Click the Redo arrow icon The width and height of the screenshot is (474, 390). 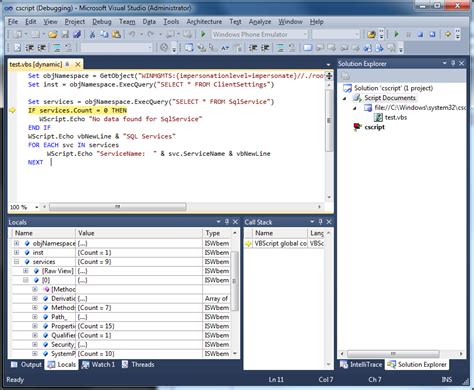coord(151,34)
